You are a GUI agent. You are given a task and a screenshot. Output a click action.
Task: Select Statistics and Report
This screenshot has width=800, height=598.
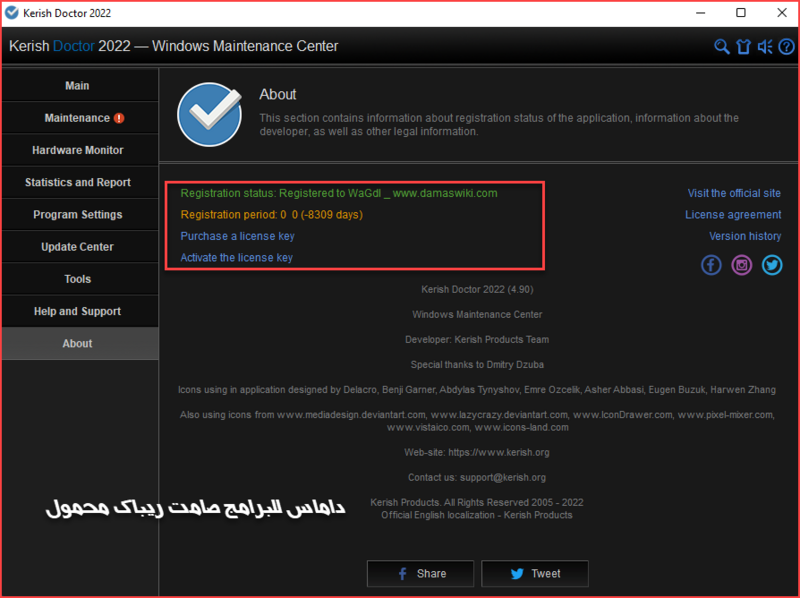click(80, 182)
